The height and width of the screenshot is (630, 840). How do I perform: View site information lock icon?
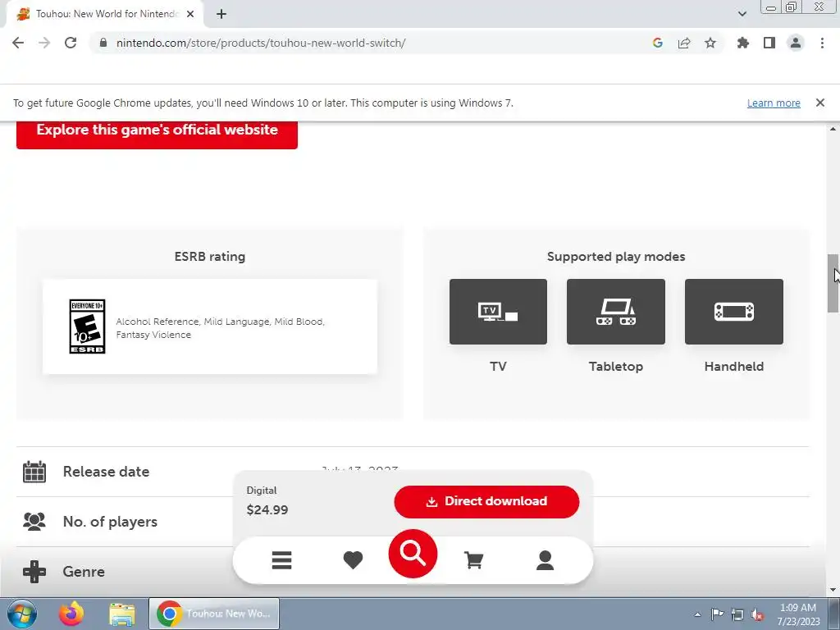103,43
